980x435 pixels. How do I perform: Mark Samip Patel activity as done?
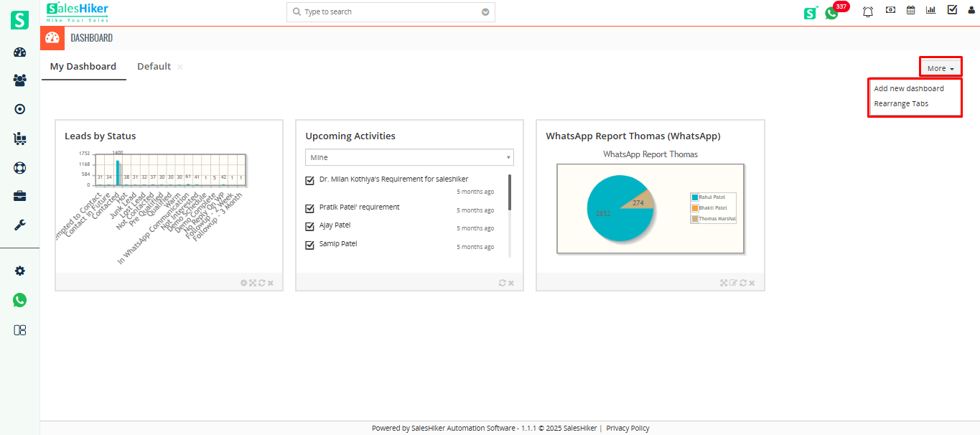tap(309, 244)
